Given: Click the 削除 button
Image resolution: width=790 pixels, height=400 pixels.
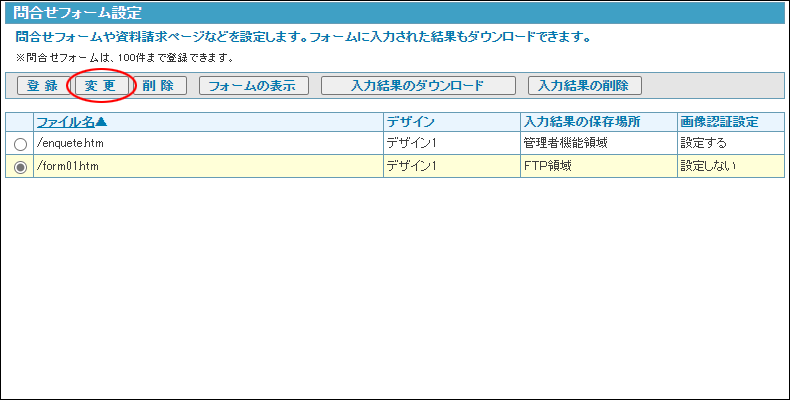Looking at the screenshot, I should coord(158,86).
